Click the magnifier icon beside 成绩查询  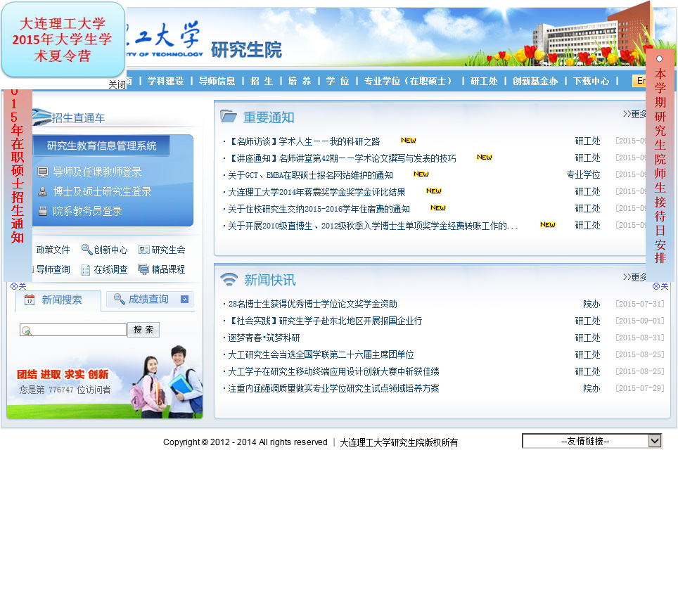coord(119,299)
